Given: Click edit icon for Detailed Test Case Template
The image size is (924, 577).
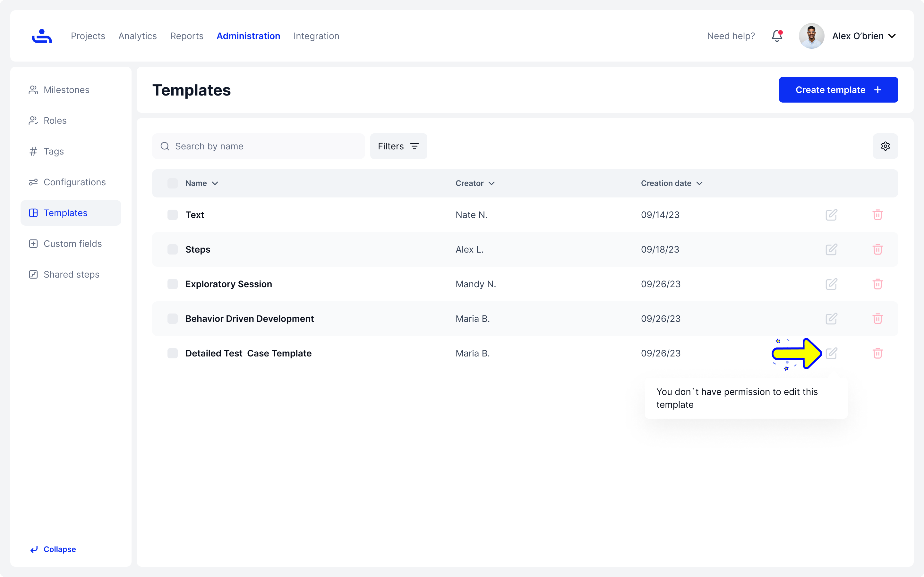Looking at the screenshot, I should click(x=831, y=353).
